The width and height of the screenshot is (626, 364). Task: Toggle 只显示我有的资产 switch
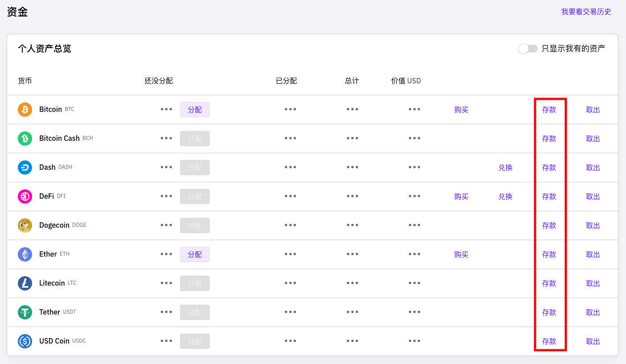pos(528,49)
